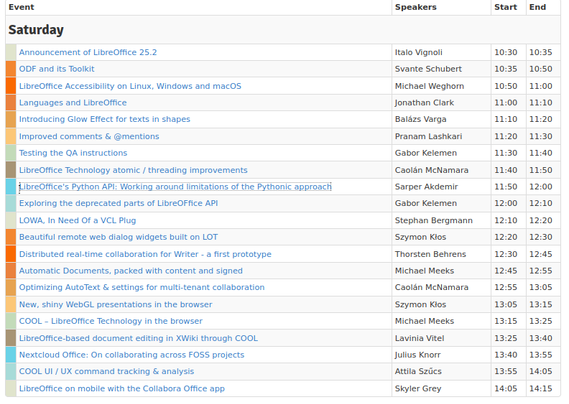Viewport: 569px width, 404px height.
Task: Open 'LibreOffice-based document editing in XWiki through COOL'
Action: pos(138,338)
